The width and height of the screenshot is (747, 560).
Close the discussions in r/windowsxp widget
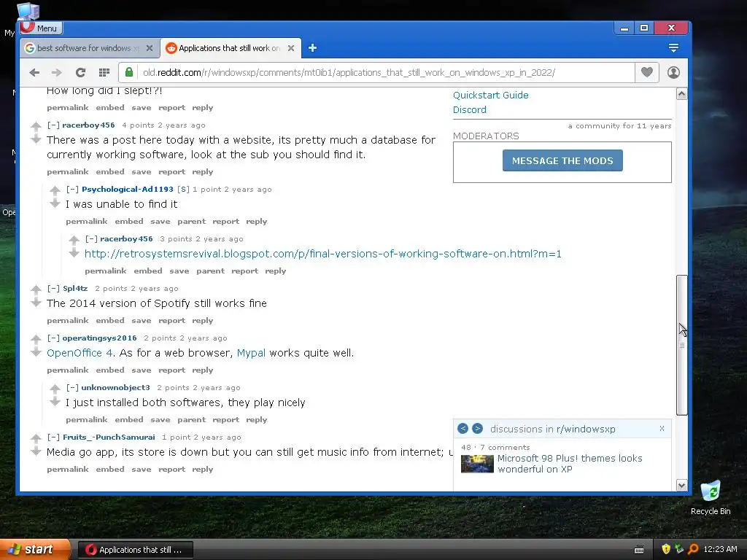[x=662, y=429]
